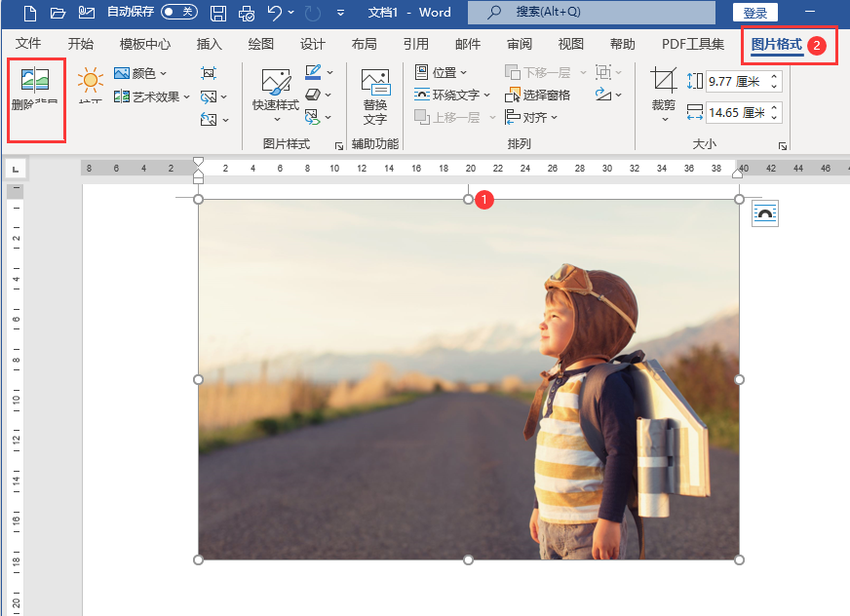Open the Selection Pane (选择窗格)

538,96
